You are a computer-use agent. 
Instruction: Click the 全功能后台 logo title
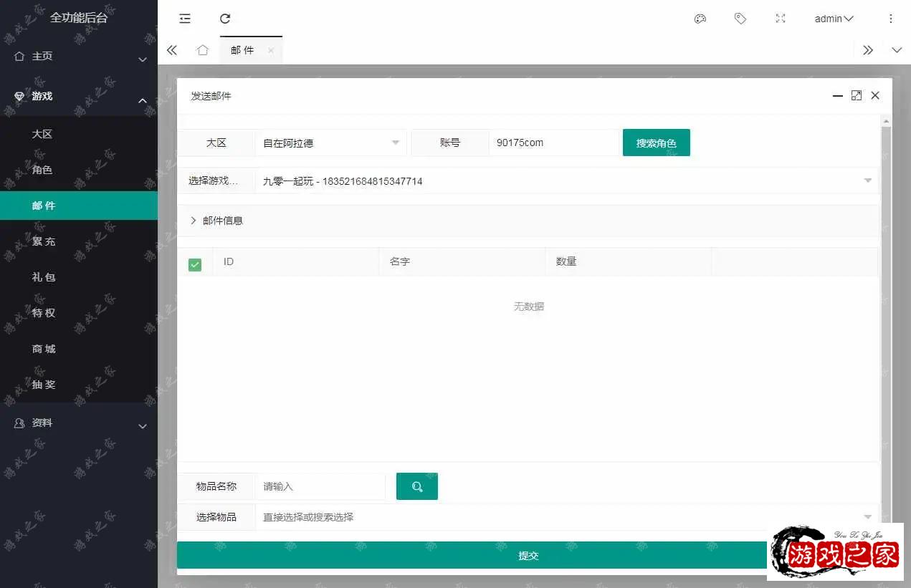tap(79, 18)
